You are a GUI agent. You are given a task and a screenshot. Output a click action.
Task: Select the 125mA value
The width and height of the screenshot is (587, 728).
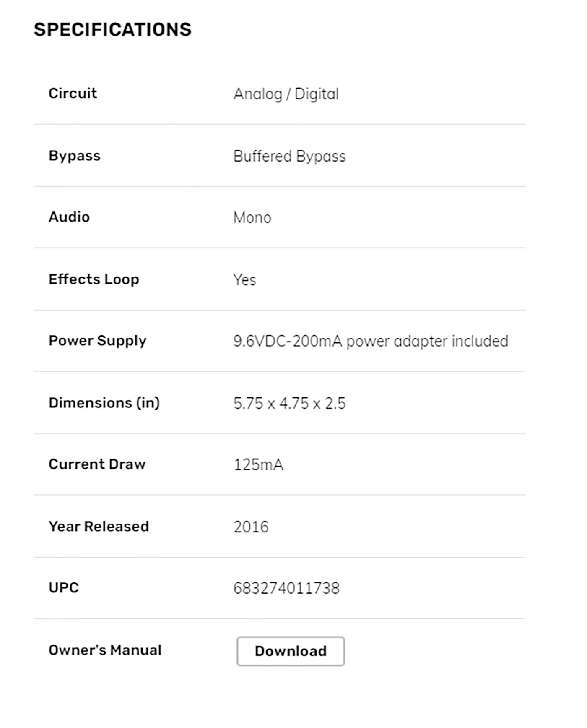(x=259, y=464)
